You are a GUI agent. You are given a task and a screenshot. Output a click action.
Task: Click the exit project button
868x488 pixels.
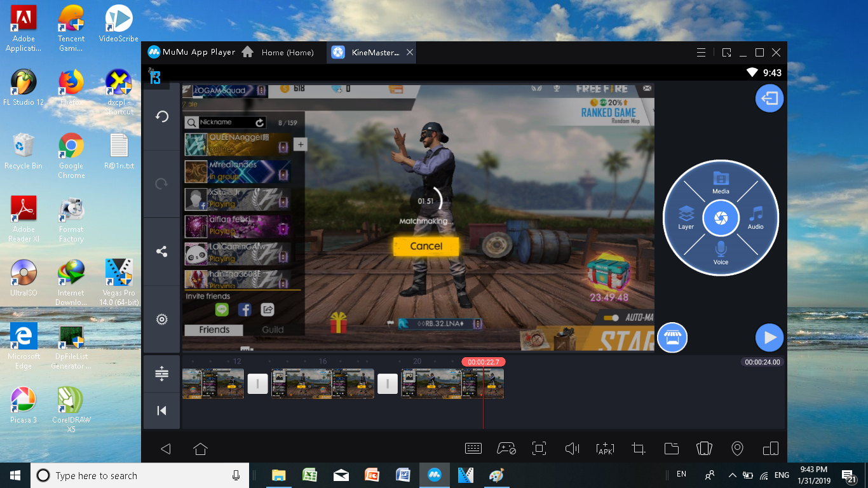pyautogui.click(x=770, y=98)
